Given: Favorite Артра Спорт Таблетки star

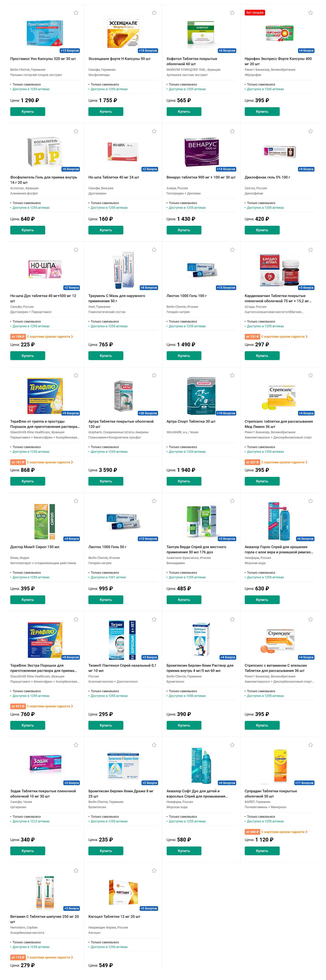Looking at the screenshot, I should (232, 375).
